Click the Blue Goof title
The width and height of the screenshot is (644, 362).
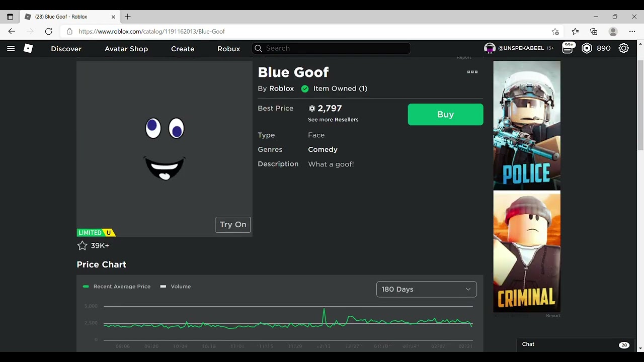(293, 72)
